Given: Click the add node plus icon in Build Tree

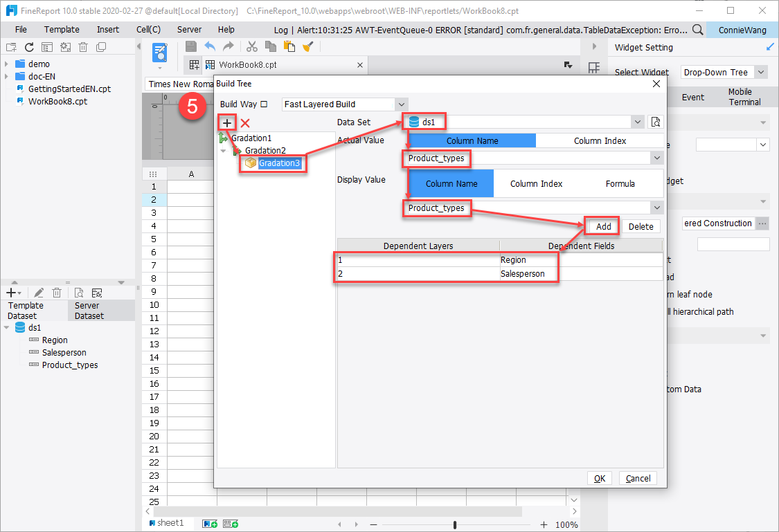Looking at the screenshot, I should pos(226,122).
